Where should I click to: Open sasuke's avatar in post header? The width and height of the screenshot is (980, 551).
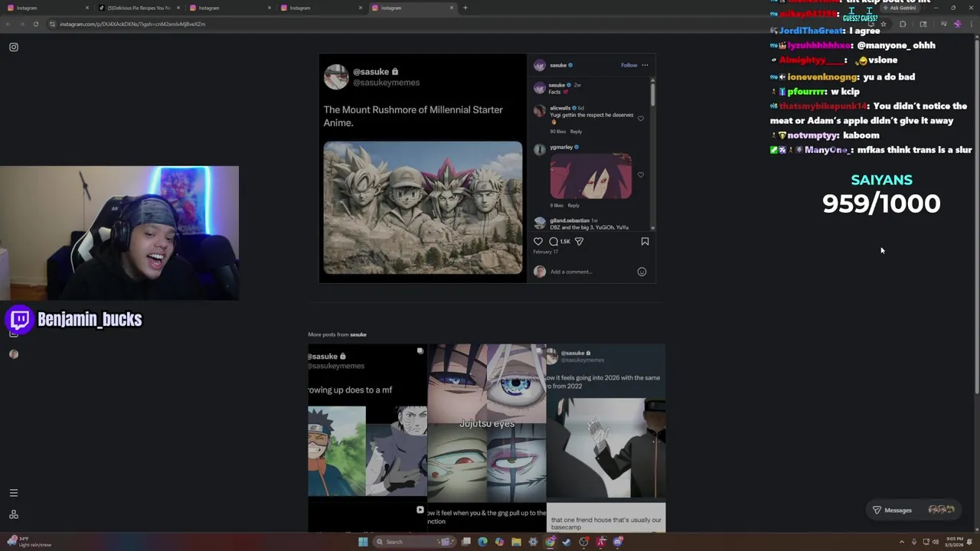pyautogui.click(x=540, y=65)
